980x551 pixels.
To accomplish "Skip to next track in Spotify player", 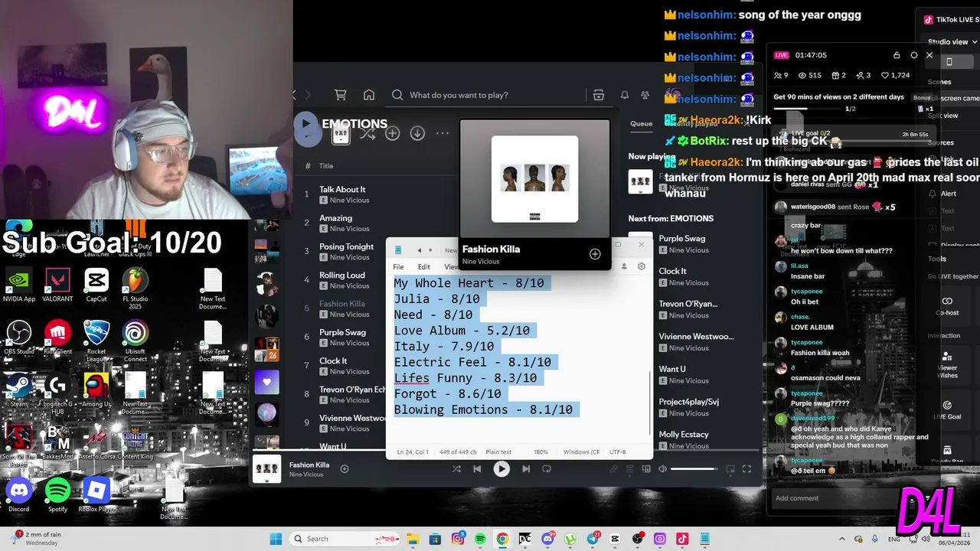I will 526,469.
